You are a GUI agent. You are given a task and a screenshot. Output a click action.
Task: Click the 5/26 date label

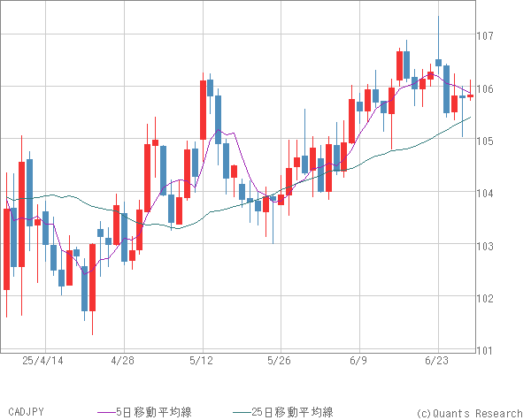[x=279, y=361]
